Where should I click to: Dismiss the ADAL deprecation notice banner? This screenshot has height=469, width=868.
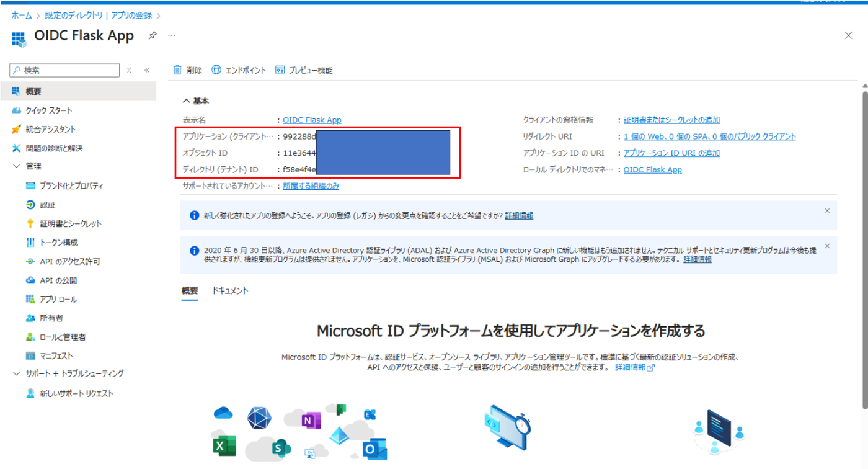pyautogui.click(x=827, y=246)
